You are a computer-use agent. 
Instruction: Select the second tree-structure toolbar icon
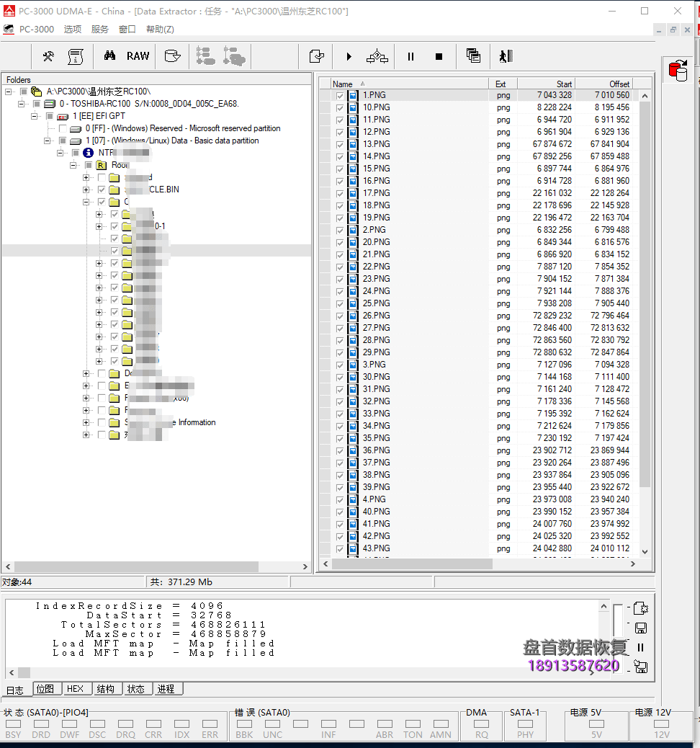[x=234, y=56]
